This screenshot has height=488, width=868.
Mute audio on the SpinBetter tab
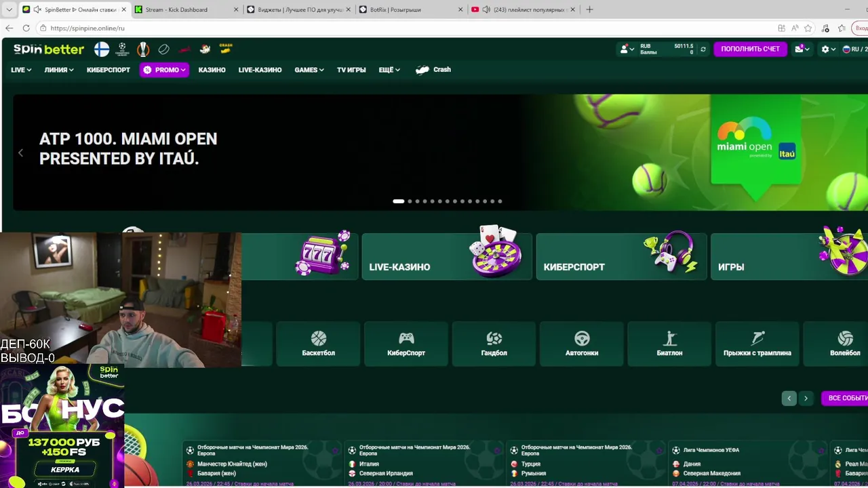point(37,9)
